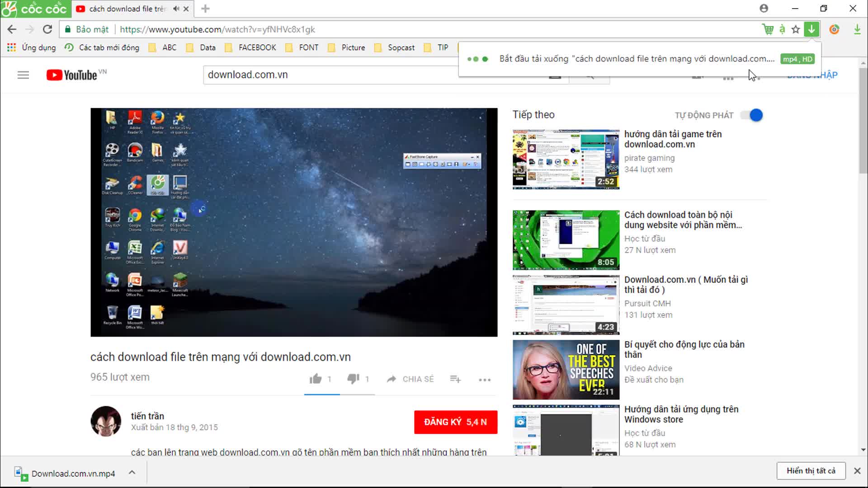Open a new tab with plus button
This screenshot has height=488, width=868.
[x=205, y=9]
